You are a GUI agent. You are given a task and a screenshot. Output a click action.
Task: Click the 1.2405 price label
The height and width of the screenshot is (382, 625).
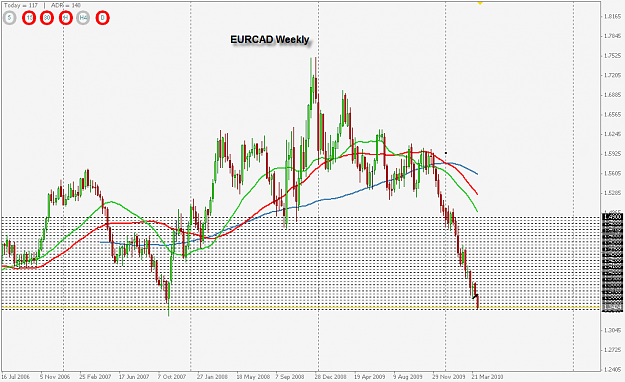(613, 370)
